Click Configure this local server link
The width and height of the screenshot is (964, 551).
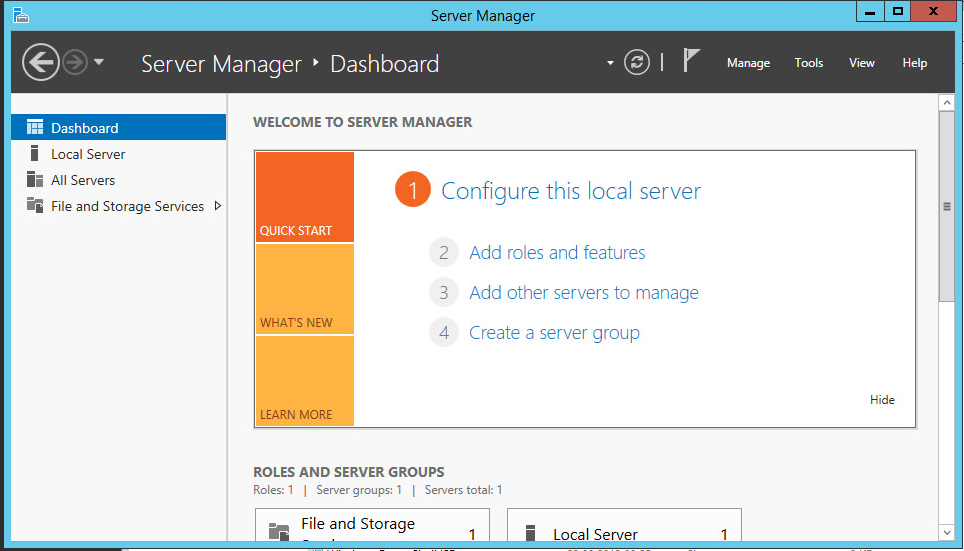click(x=571, y=191)
